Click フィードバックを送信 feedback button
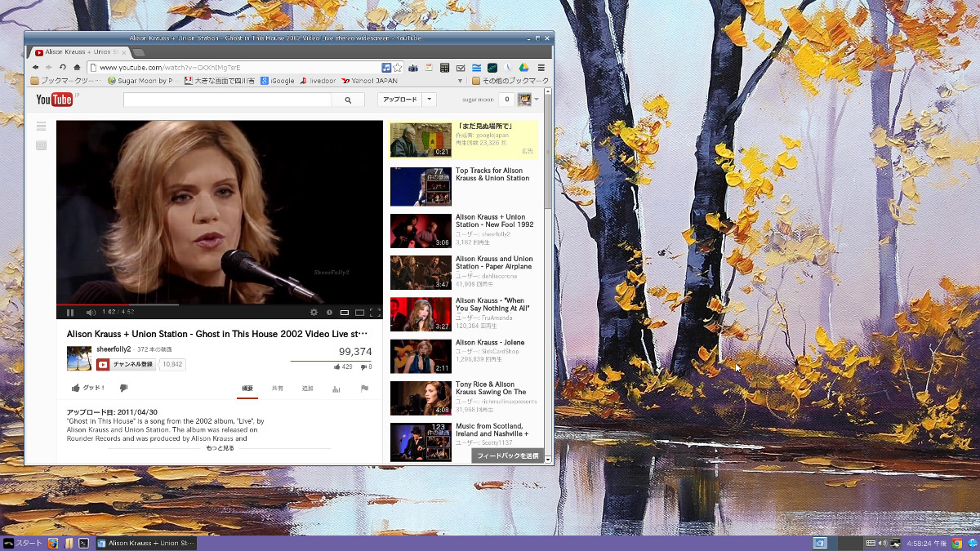The height and width of the screenshot is (551, 980). coord(508,455)
